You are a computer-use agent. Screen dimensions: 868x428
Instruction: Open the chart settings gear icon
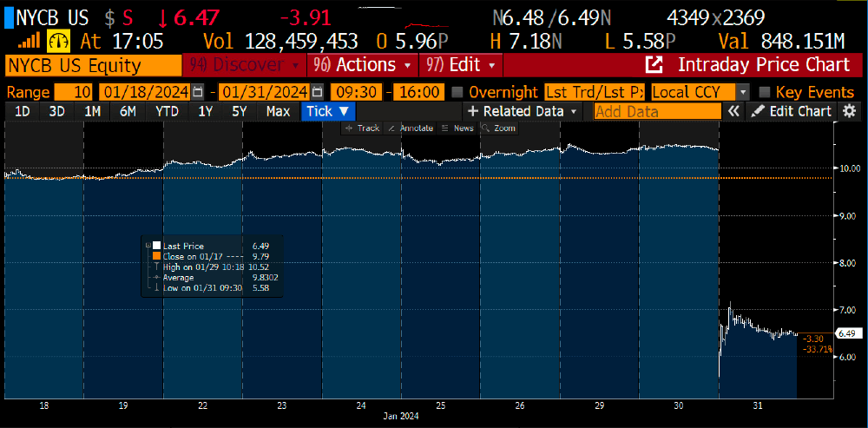click(849, 111)
